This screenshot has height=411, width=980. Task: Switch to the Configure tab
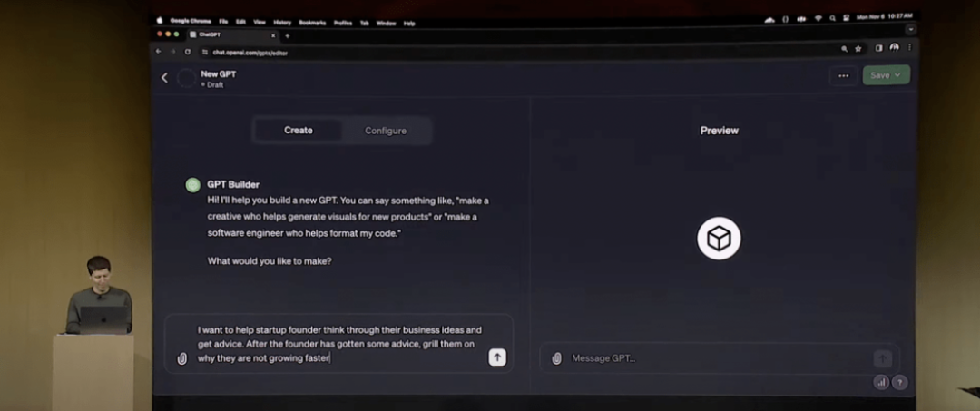386,131
